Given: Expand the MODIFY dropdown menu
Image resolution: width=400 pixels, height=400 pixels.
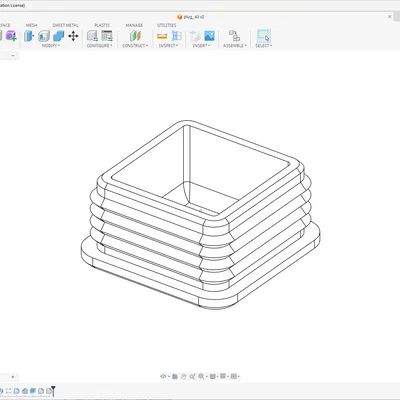Looking at the screenshot, I should pyautogui.click(x=51, y=46).
